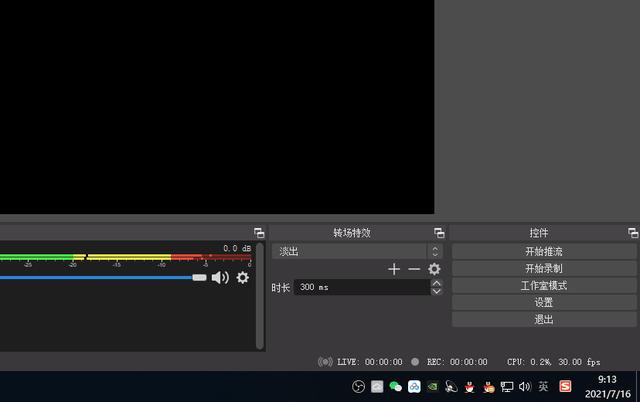The width and height of the screenshot is (640, 402).
Task: Open WeChat from the system tray
Action: click(395, 387)
